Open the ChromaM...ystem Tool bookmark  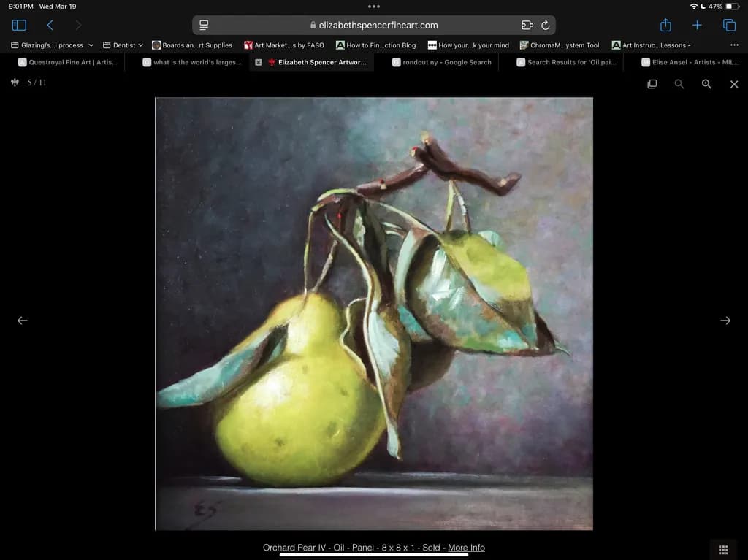point(559,45)
